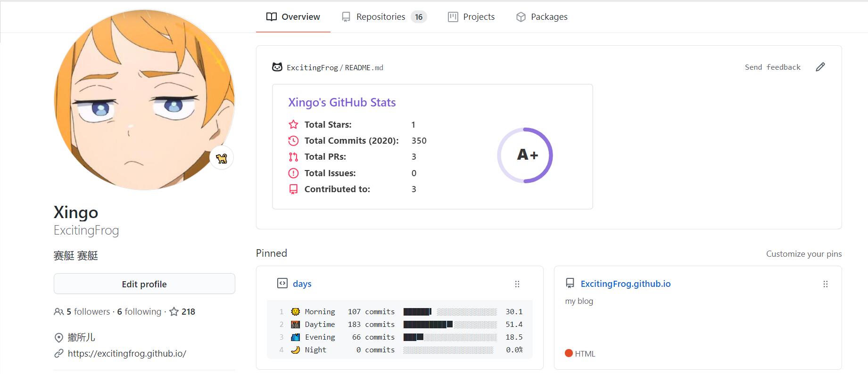This screenshot has width=868, height=374.
Task: Open the ExcitingFrog.github.io pinned repository
Action: [x=626, y=284]
